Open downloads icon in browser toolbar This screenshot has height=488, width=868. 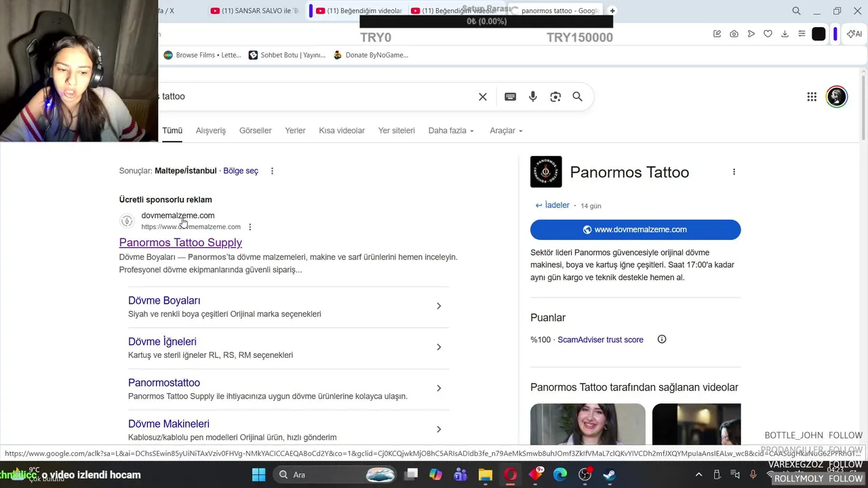pyautogui.click(x=785, y=34)
